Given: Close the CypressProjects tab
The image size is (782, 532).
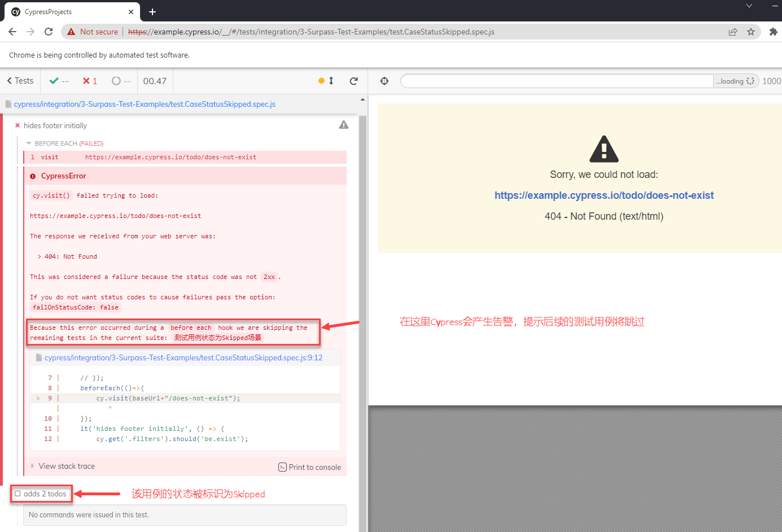Looking at the screenshot, I should click(131, 11).
